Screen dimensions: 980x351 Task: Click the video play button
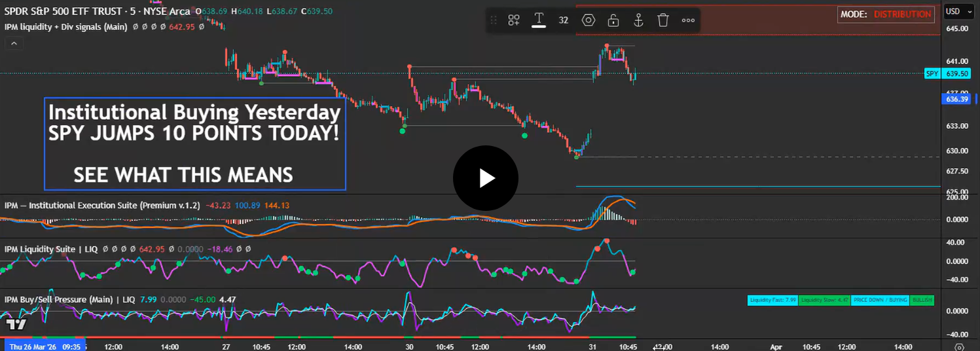(485, 178)
